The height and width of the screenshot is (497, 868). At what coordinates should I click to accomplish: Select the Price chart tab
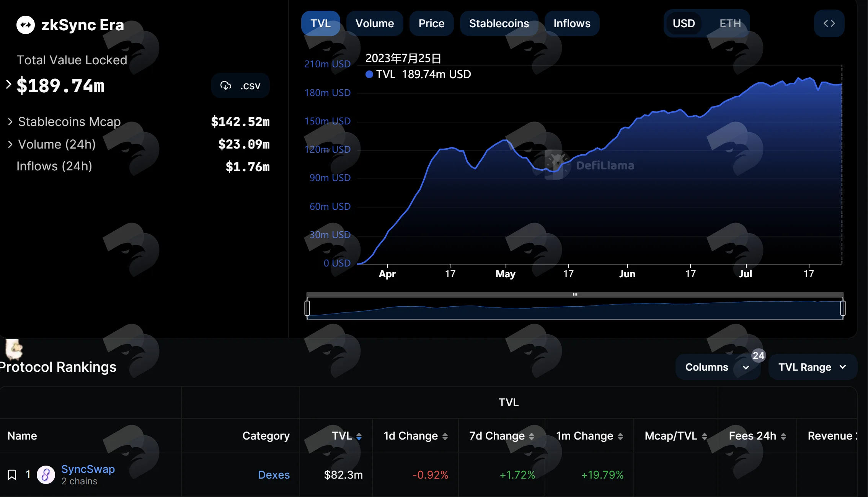(x=431, y=23)
